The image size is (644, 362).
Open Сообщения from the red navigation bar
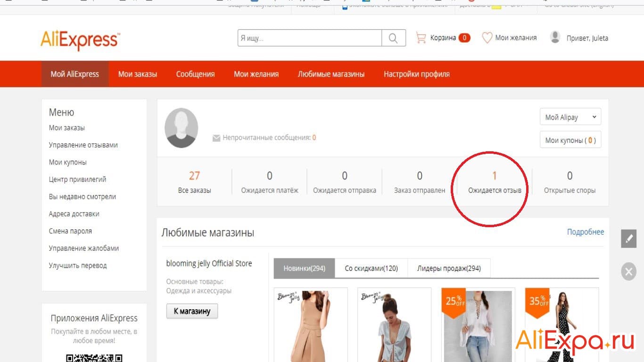195,74
